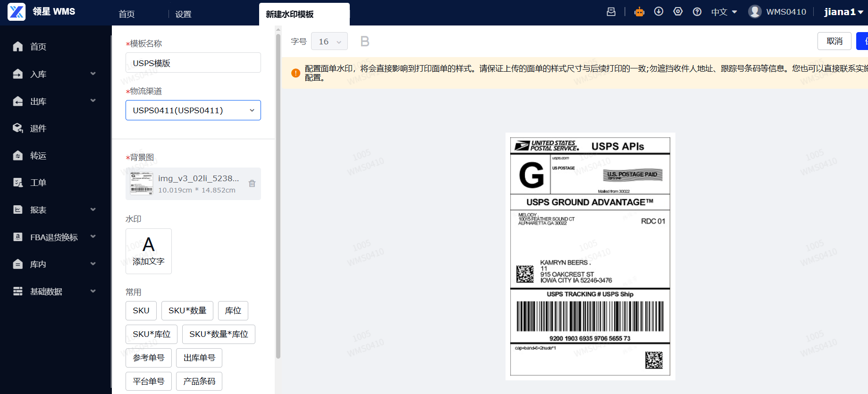Click the 入库 sidebar icon
868x394 pixels.
click(18, 74)
